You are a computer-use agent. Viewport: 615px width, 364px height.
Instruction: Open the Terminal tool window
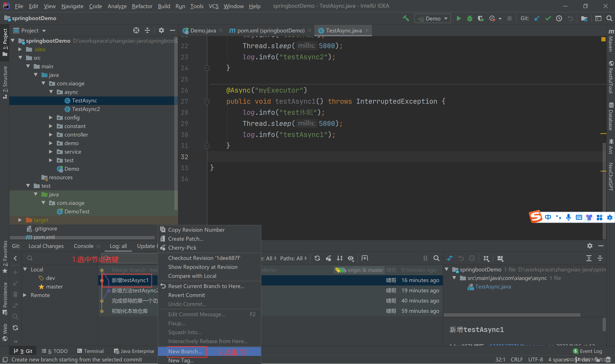click(90, 351)
